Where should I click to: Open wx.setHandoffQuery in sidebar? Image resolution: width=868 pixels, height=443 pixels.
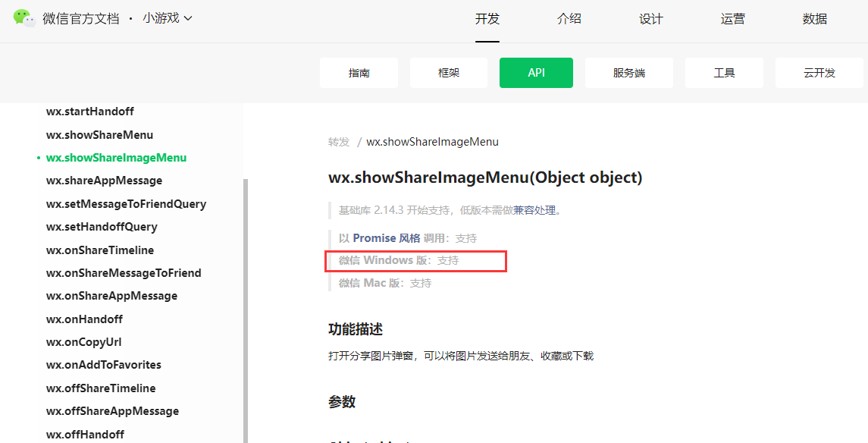(102, 227)
